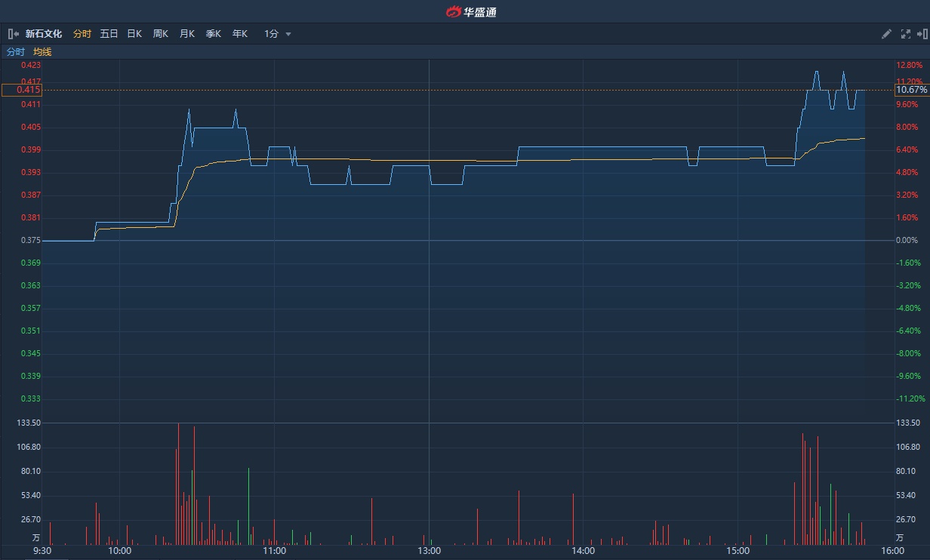Click the 华盛通 logo in title bar
Screen dimensions: 930x560
click(x=471, y=11)
